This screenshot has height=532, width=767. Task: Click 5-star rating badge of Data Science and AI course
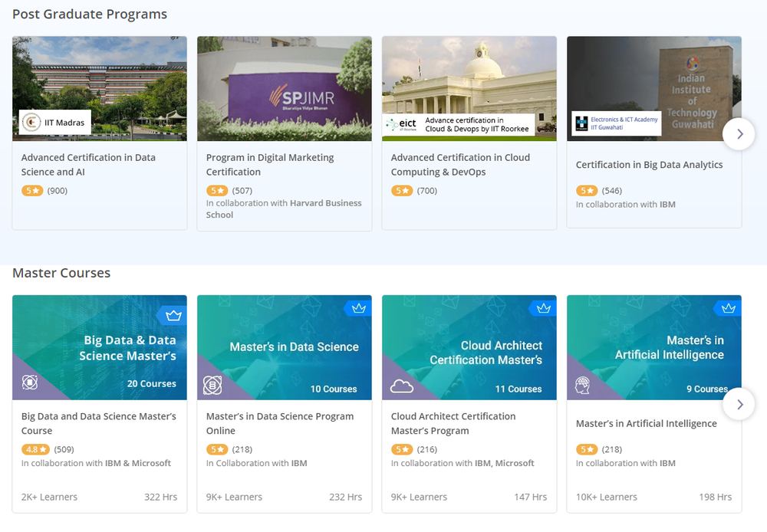pyautogui.click(x=32, y=191)
